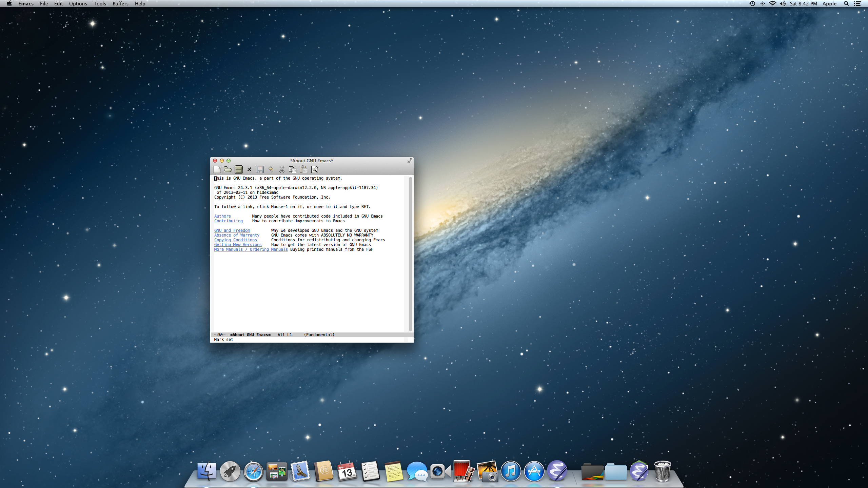Open an existing file via folder icon
The width and height of the screenshot is (868, 488).
click(x=228, y=169)
